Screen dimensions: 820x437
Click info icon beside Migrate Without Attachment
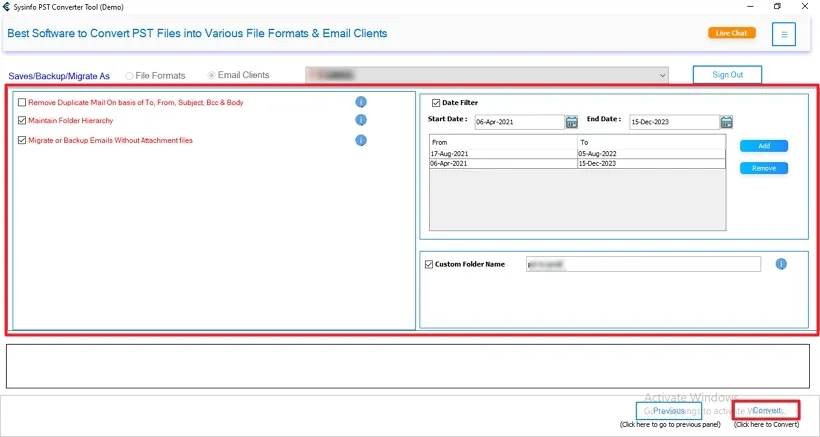coord(361,140)
